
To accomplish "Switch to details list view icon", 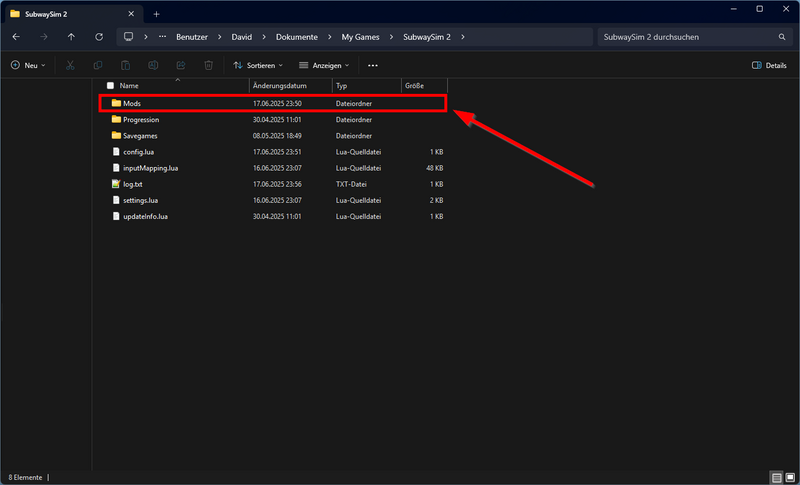I will (777, 478).
